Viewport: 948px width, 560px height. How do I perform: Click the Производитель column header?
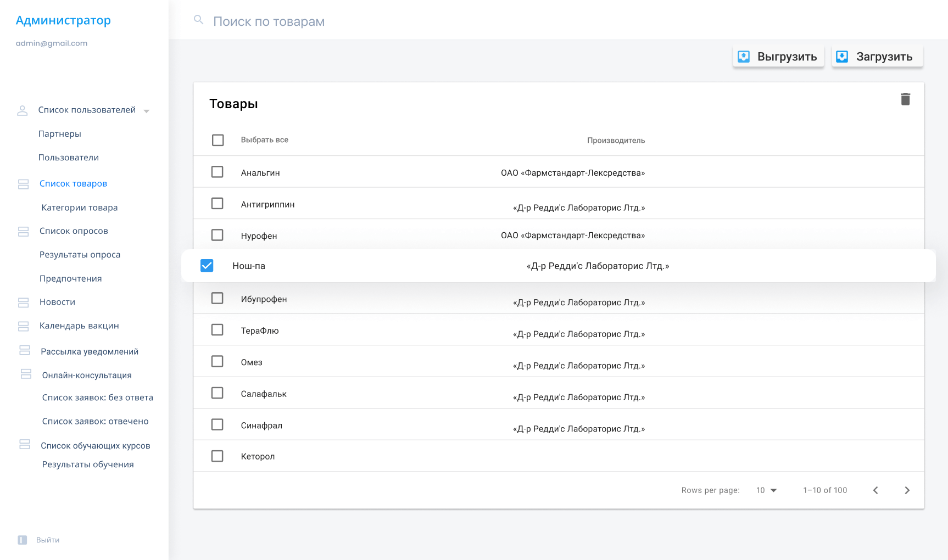pyautogui.click(x=616, y=141)
